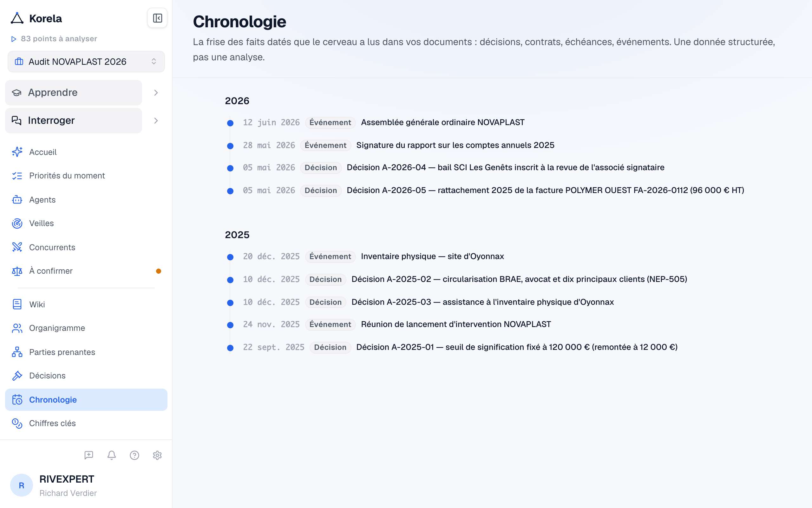Screen dimensions: 812x508
Task: Click the Organigramme people icon
Action: 17,328
